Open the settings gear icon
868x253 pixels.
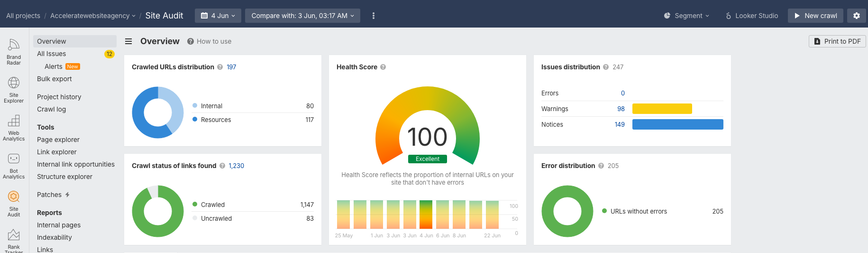pos(857,16)
